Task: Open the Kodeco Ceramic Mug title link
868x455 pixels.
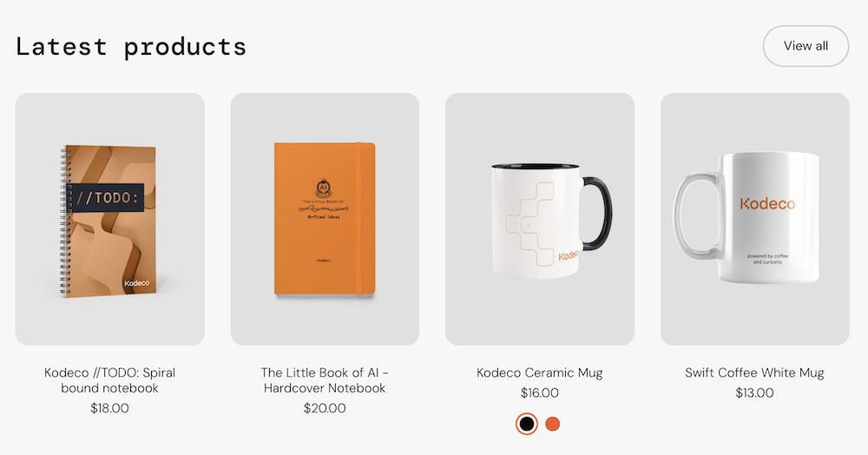Action: [x=540, y=373]
